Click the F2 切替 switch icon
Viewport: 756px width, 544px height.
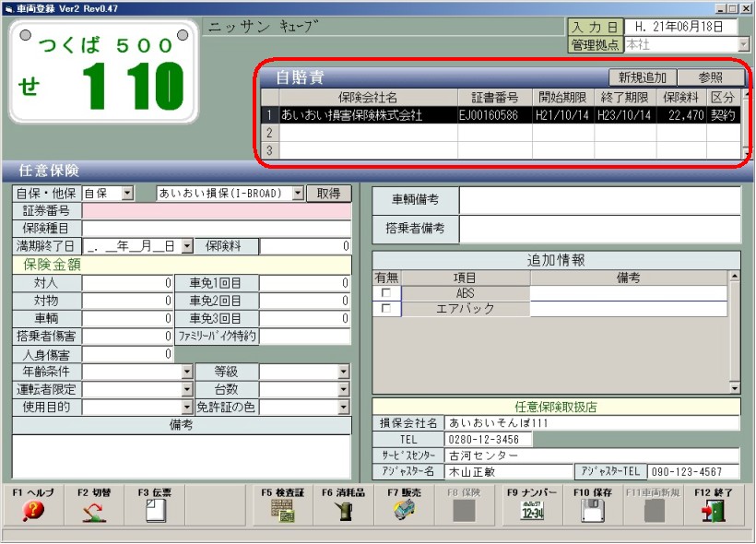pos(93,512)
